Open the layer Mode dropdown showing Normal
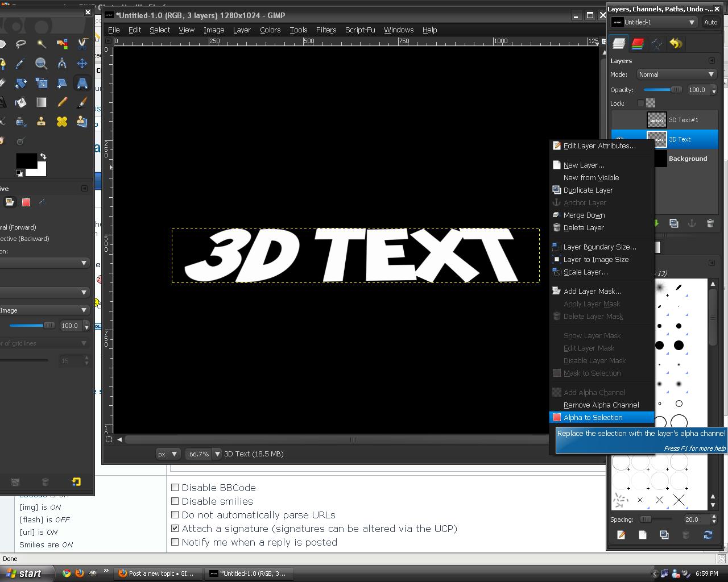This screenshot has height=582, width=728. (x=676, y=74)
